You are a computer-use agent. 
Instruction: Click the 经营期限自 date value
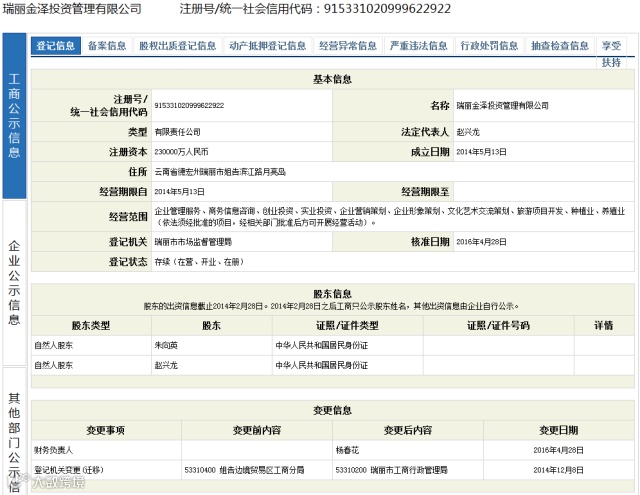[179, 192]
